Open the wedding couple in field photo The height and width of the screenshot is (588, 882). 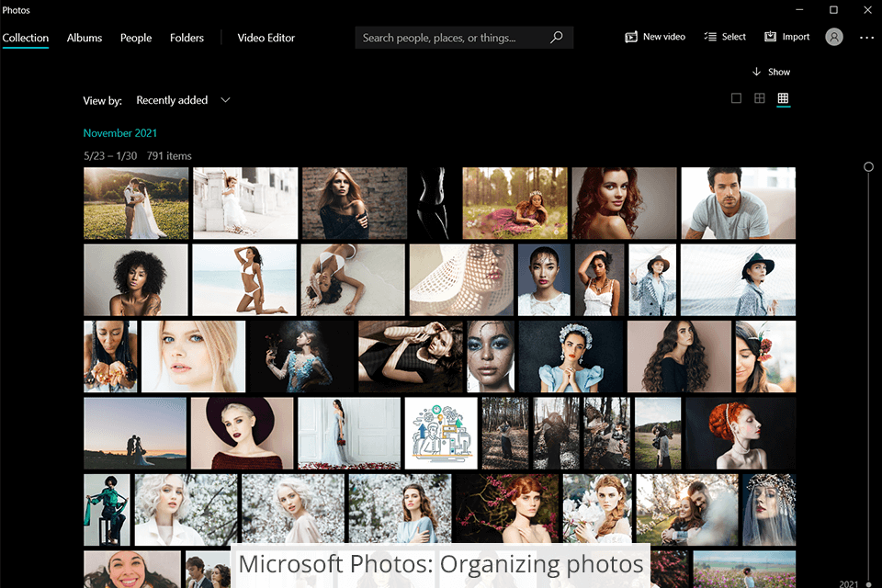(x=136, y=203)
